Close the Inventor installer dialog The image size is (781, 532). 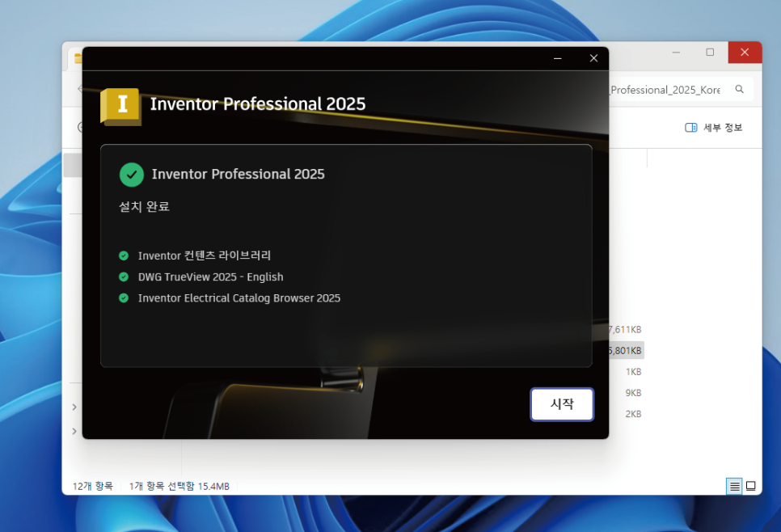(x=593, y=58)
